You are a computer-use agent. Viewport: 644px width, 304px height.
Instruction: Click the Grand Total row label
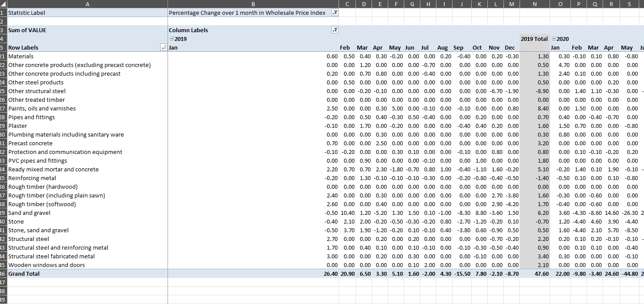(24, 274)
